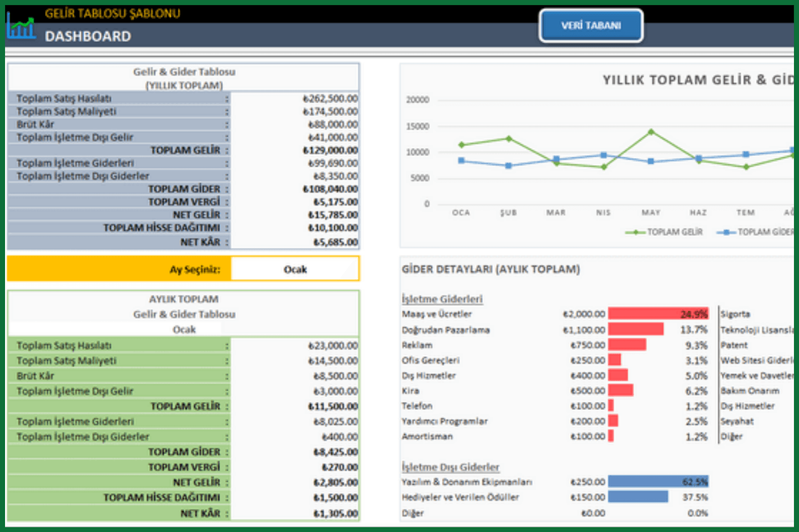This screenshot has height=532, width=799.
Task: Click the blue TOPLAM GİDER legend marker
Action: click(x=726, y=232)
